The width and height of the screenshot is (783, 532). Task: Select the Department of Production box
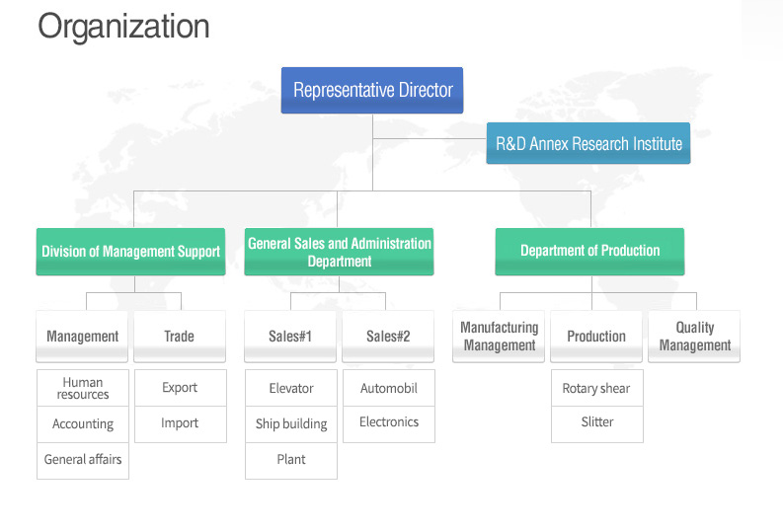(589, 252)
